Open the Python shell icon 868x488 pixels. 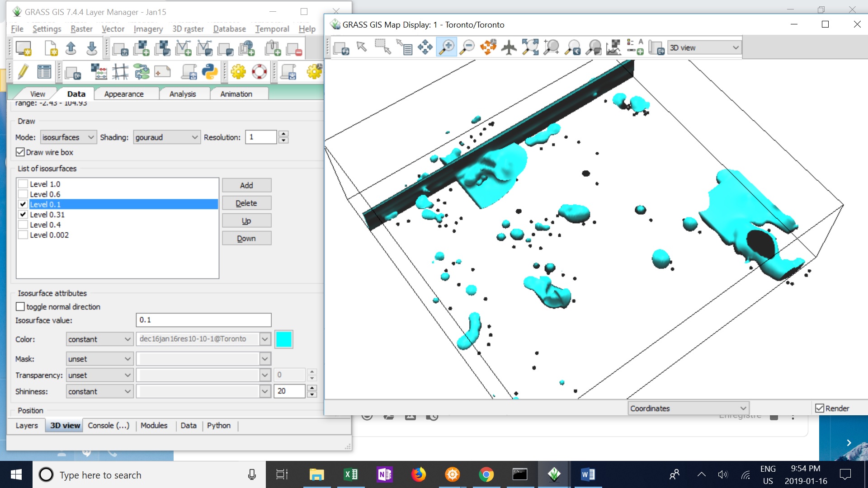209,72
